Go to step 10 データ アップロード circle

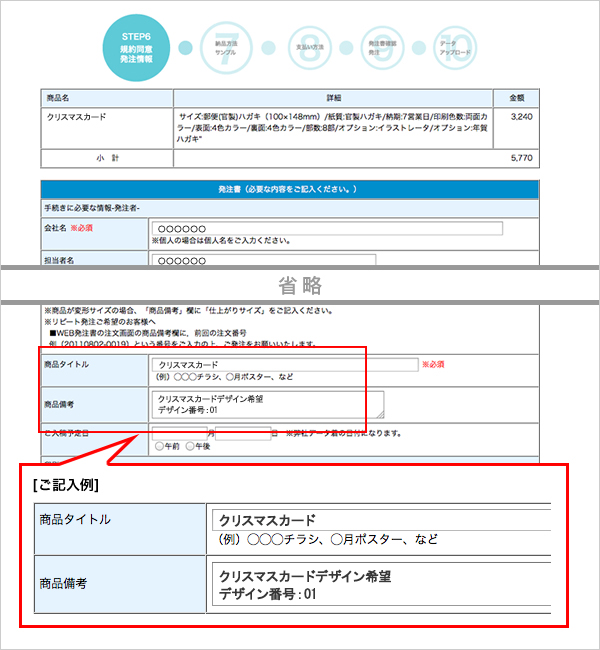coord(455,48)
